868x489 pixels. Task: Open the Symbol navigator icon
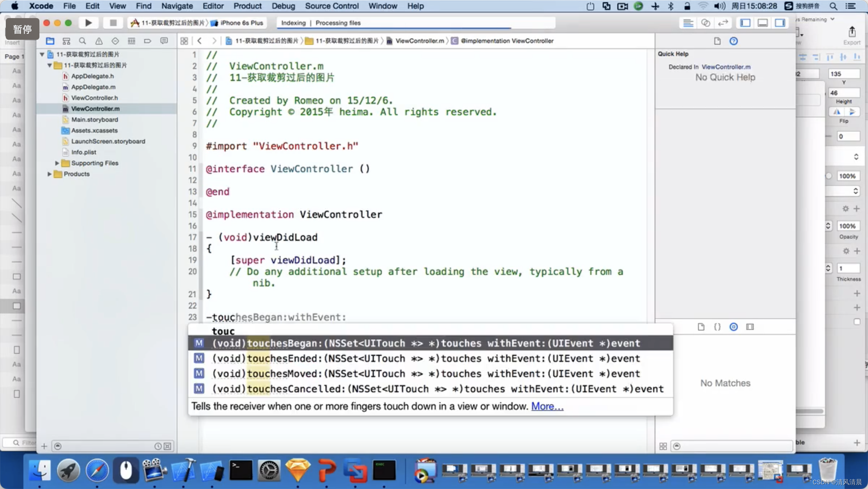tap(66, 41)
